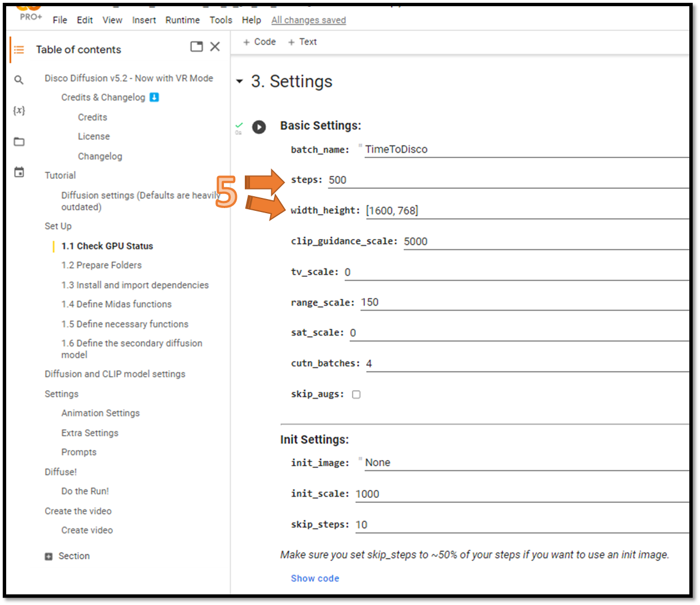700x605 pixels.
Task: Open the File menu
Action: tap(60, 20)
